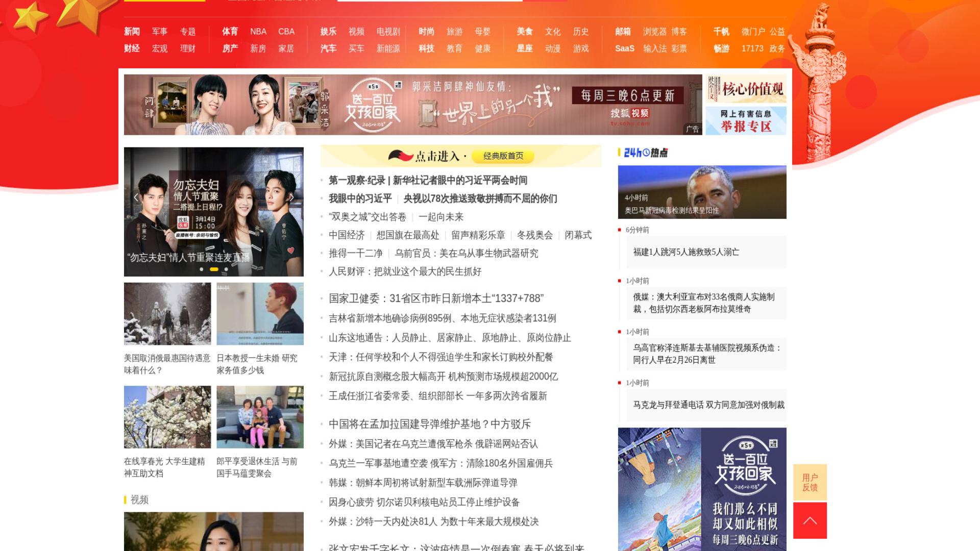Open the 勿忘夫妇 carousel slide image
The image size is (980, 551).
click(x=214, y=212)
